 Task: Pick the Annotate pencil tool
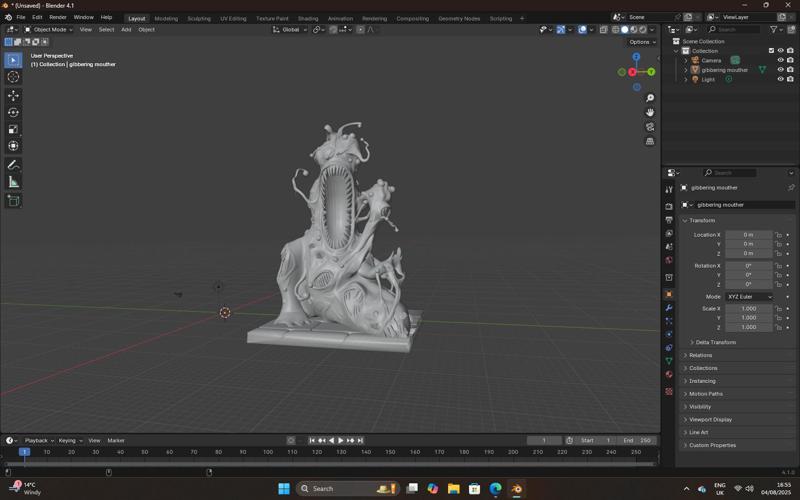13,164
